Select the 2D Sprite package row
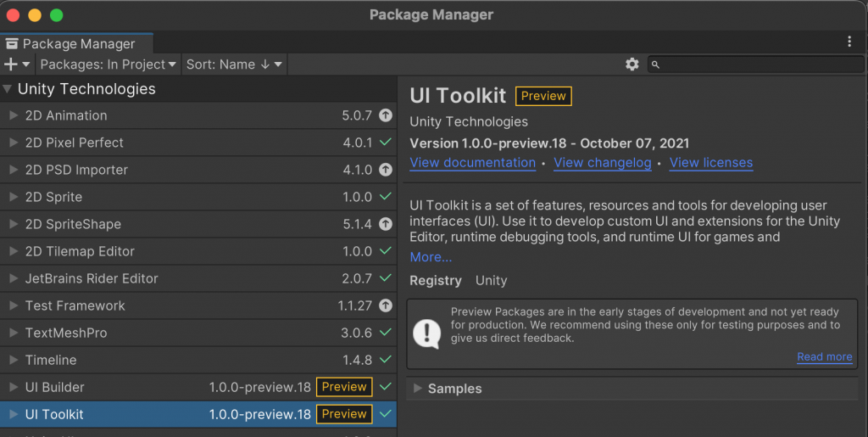The height and width of the screenshot is (437, 868). point(198,197)
